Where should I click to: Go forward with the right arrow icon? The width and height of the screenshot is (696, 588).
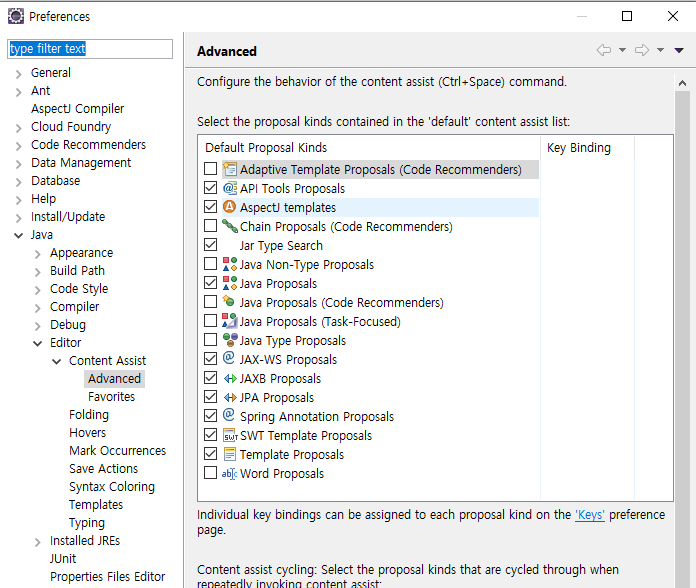pyautogui.click(x=641, y=50)
